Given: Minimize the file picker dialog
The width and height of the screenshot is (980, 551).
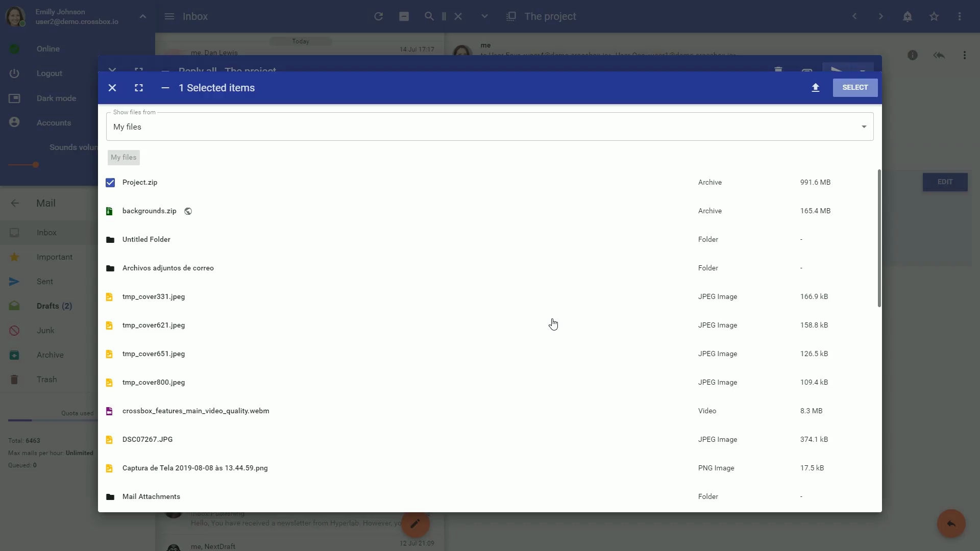Looking at the screenshot, I should (x=165, y=88).
